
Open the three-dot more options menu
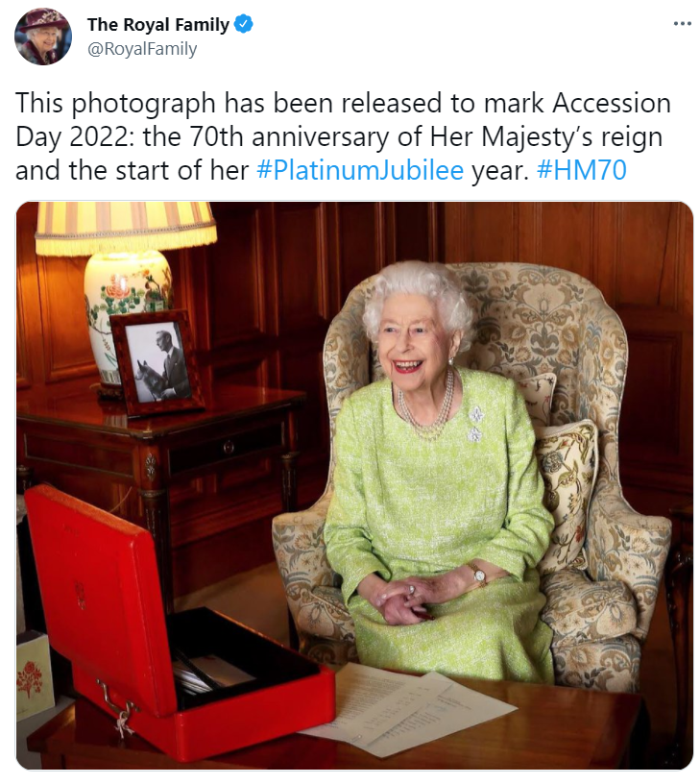[683, 23]
